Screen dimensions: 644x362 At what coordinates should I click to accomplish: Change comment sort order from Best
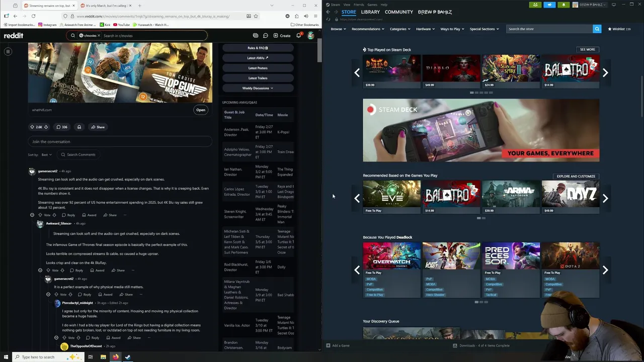click(46, 155)
